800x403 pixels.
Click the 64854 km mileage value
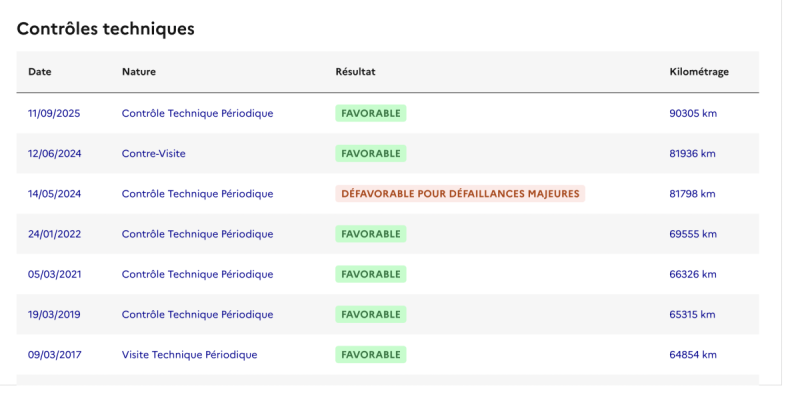coord(693,354)
